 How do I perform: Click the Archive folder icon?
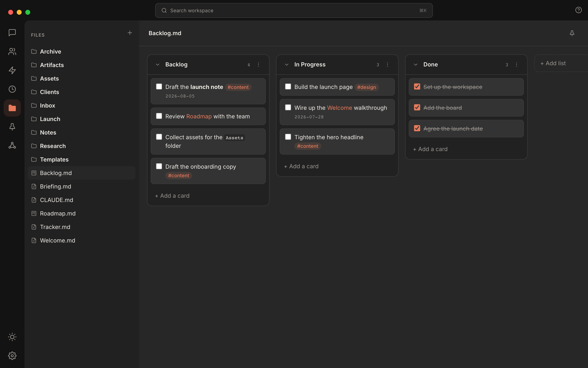click(34, 51)
